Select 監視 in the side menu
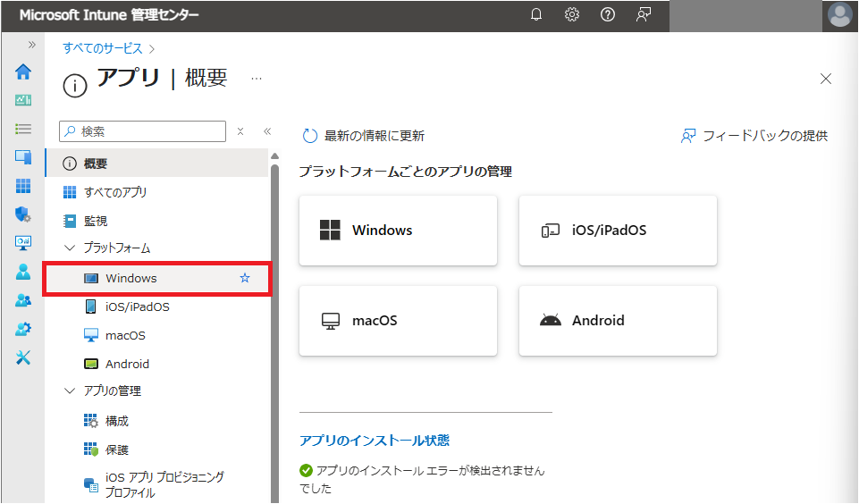Image resolution: width=859 pixels, height=504 pixels. [x=156, y=221]
